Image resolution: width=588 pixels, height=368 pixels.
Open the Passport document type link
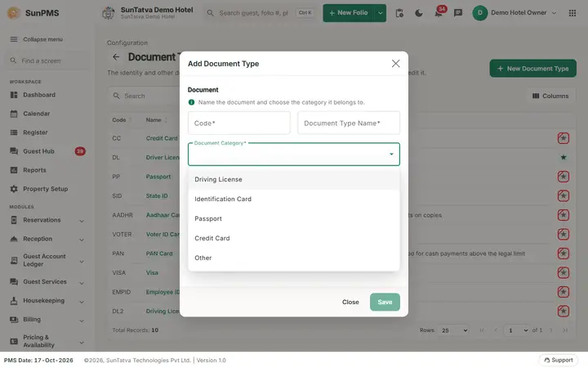[158, 177]
